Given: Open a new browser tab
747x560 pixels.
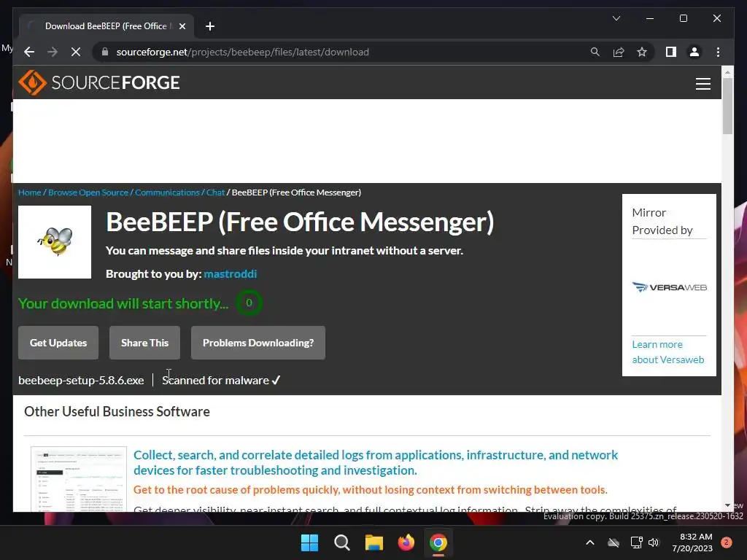Looking at the screenshot, I should click(x=210, y=26).
